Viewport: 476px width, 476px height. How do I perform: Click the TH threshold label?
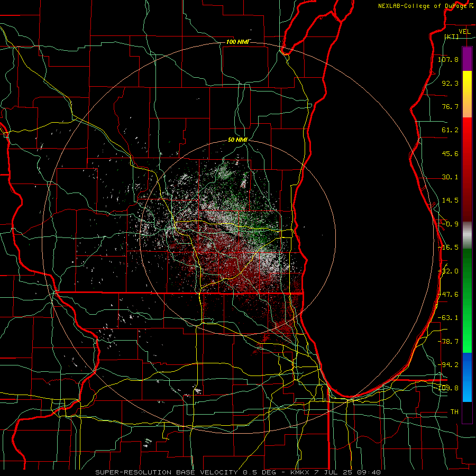tap(454, 412)
